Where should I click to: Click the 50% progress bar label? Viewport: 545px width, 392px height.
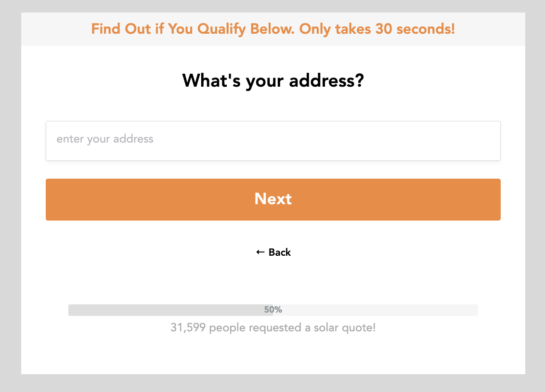click(273, 310)
